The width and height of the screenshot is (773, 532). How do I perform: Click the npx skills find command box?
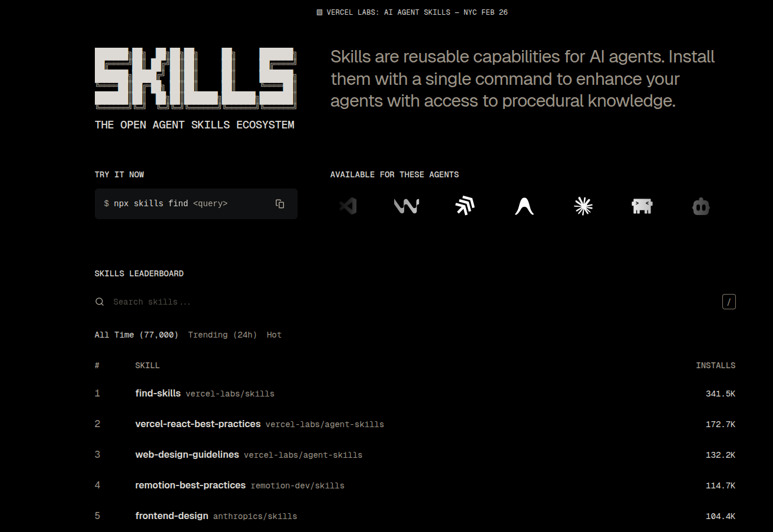196,204
